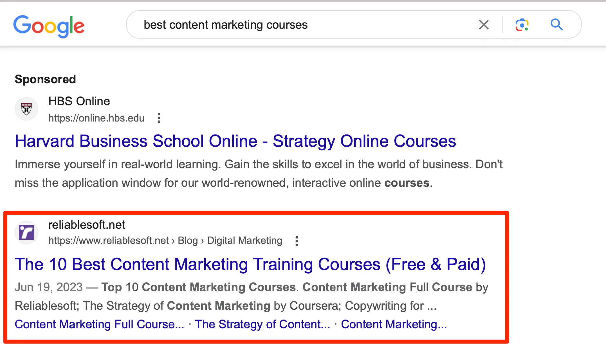Screen dimensions: 606x364
Task: Click the reliablesoft.net site name
Action: pos(87,225)
